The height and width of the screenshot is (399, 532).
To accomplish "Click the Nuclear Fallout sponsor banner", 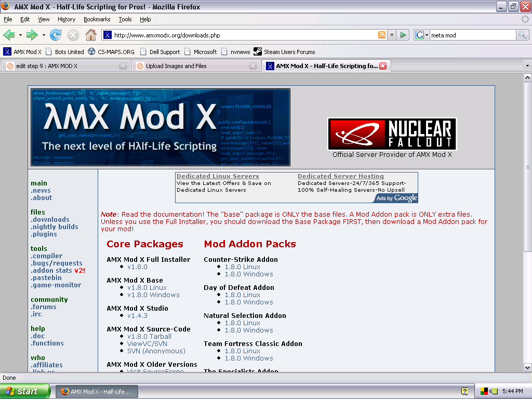I will [392, 134].
